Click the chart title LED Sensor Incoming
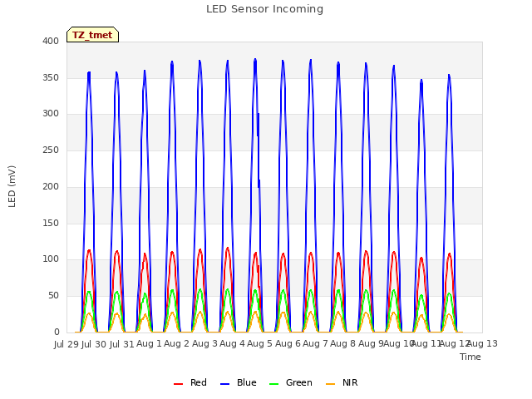Image resolution: width=532 pixels, height=399 pixels. point(264,9)
